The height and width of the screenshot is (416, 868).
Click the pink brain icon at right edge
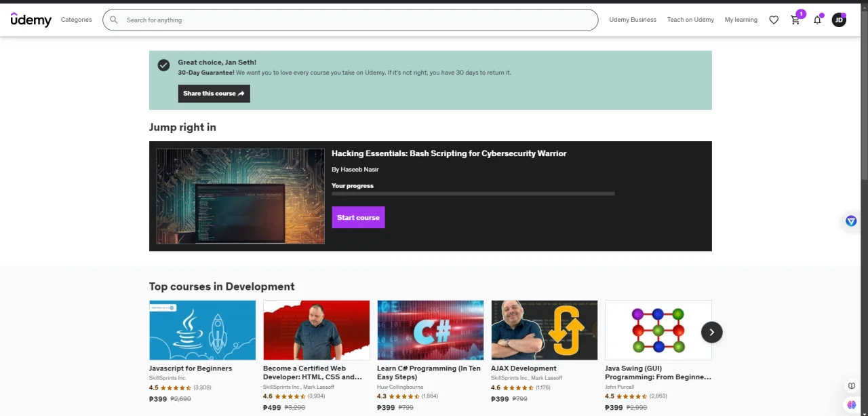click(x=852, y=405)
